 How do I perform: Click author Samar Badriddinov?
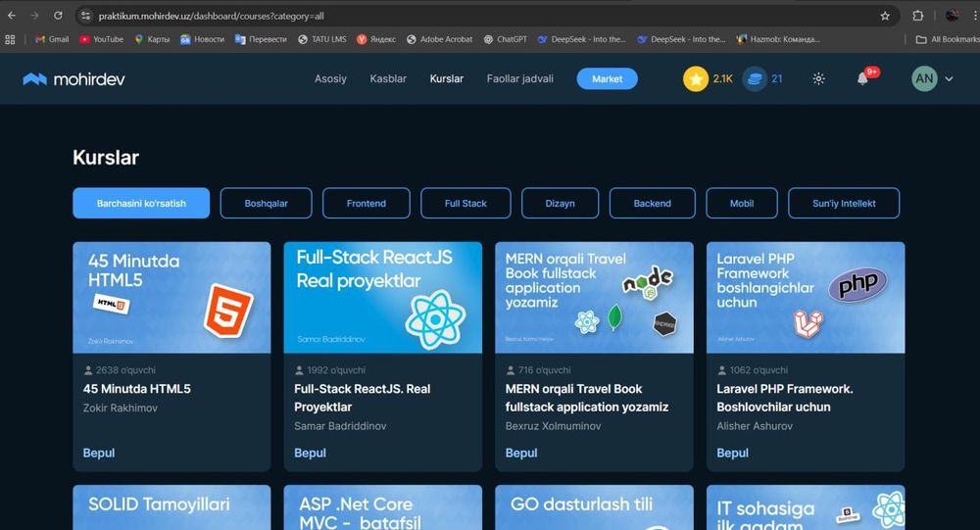pos(340,426)
